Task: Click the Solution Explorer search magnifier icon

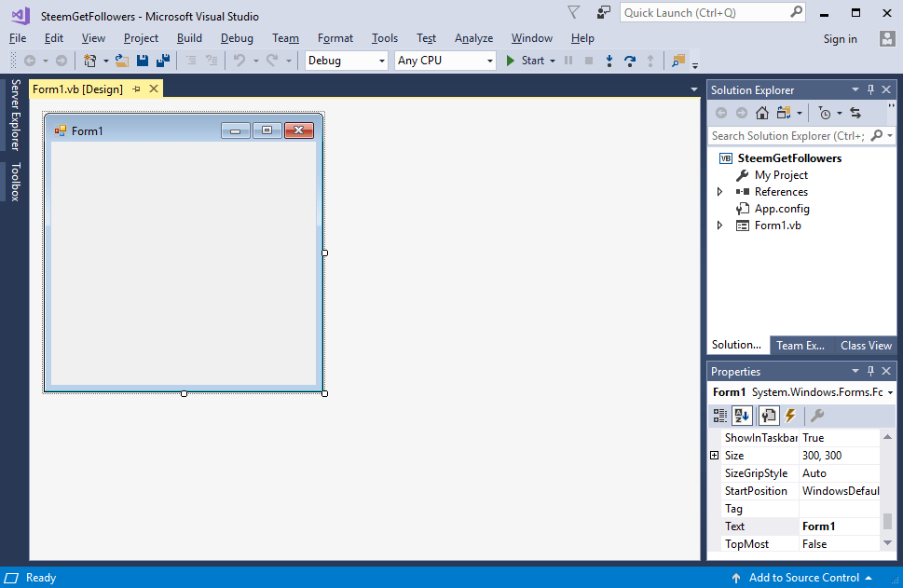Action: (877, 135)
